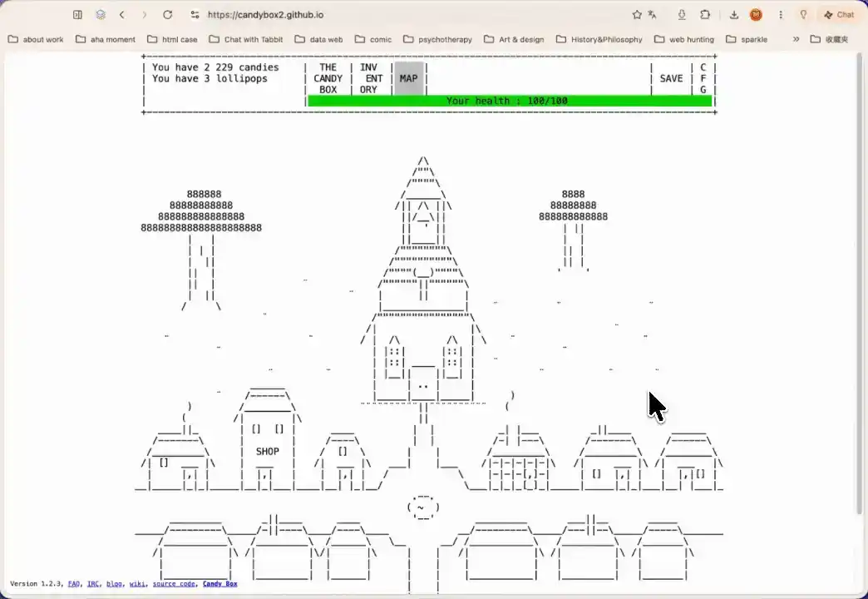Screen dimensions: 868x599
Task: Enter the rightmost house in the top row
Action: [689, 460]
